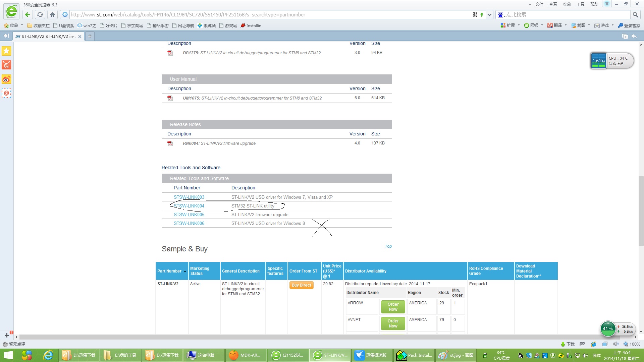Click Order Now for ARROW distributor
The height and width of the screenshot is (362, 644).
(x=393, y=307)
